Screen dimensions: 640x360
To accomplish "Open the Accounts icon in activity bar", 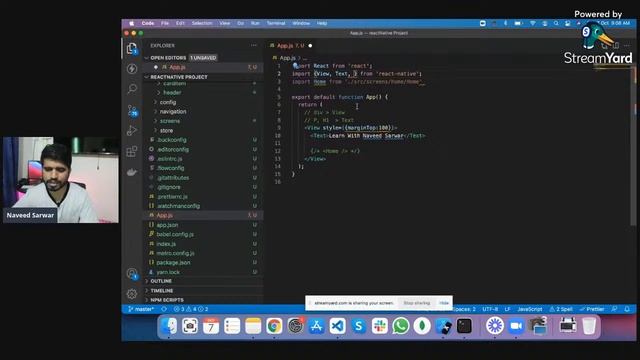I will tap(131, 273).
